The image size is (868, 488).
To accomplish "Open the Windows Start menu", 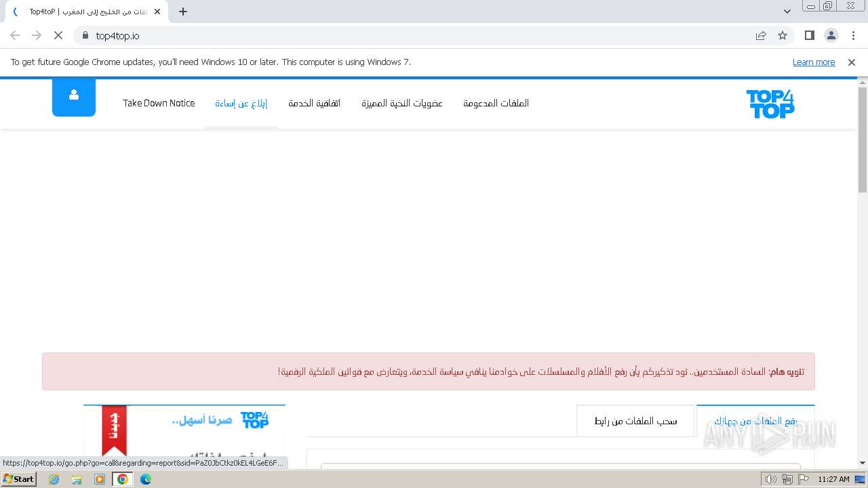I will coord(19,479).
